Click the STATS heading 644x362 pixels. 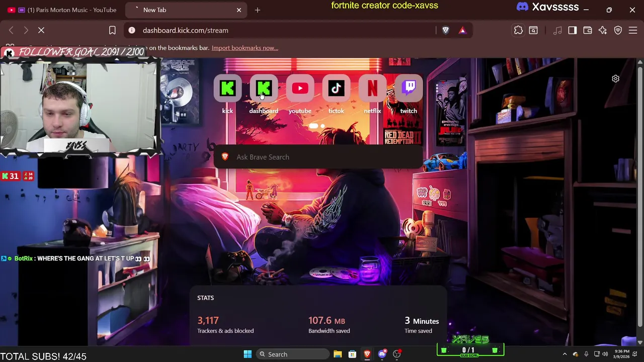(x=205, y=298)
